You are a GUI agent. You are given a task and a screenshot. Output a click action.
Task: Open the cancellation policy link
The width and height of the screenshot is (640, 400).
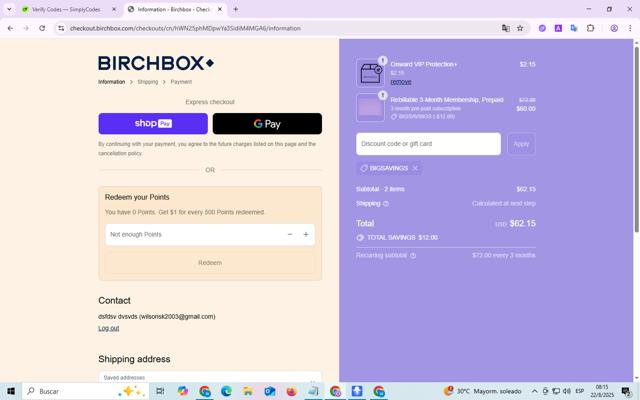(120, 153)
